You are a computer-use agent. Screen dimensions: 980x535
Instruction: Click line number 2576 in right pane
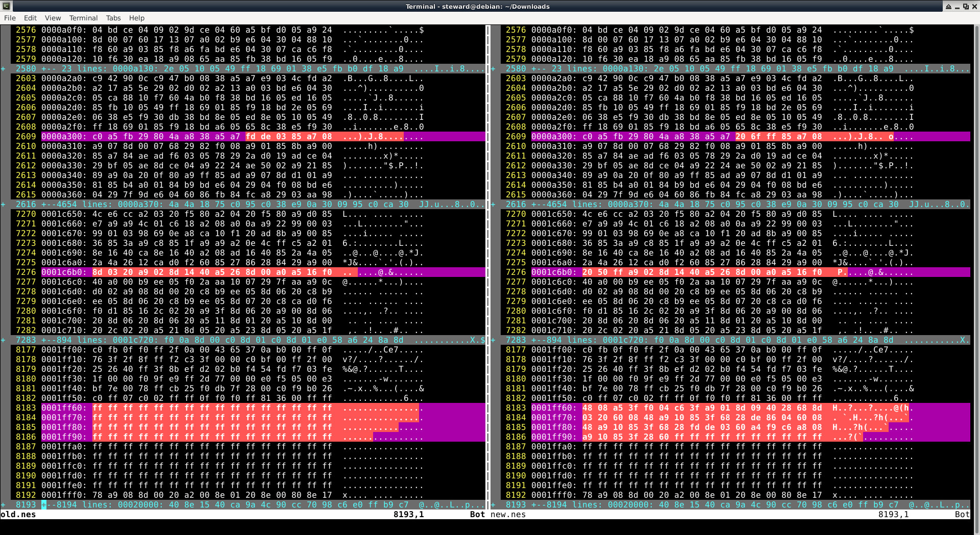pos(516,30)
